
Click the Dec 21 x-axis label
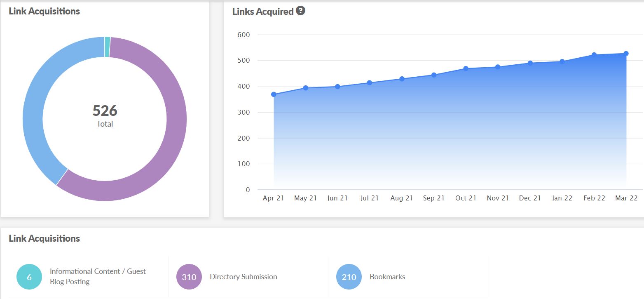530,198
